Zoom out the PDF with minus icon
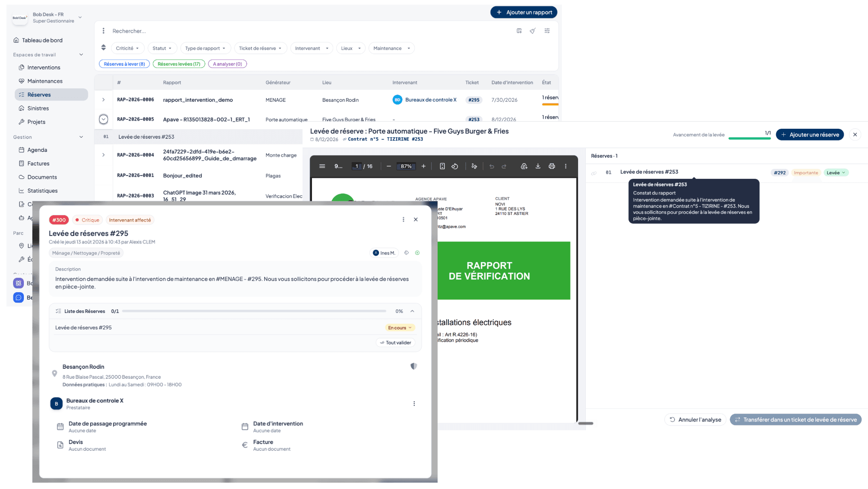Screen dimensions: 868x489 tap(389, 166)
